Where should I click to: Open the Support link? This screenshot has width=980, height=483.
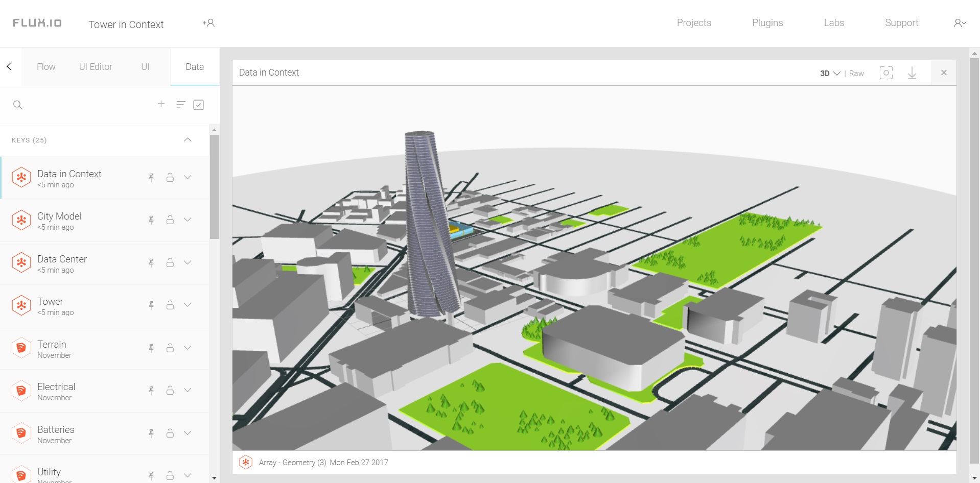[902, 23]
